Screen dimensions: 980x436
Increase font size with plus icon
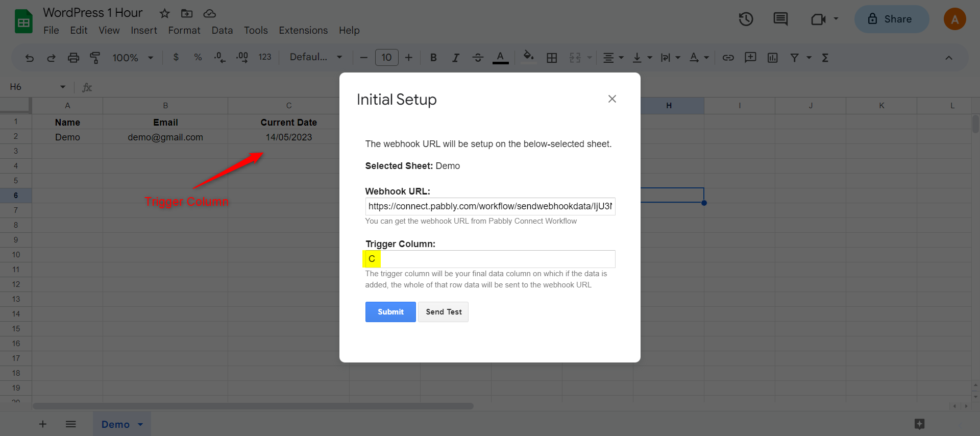(408, 58)
